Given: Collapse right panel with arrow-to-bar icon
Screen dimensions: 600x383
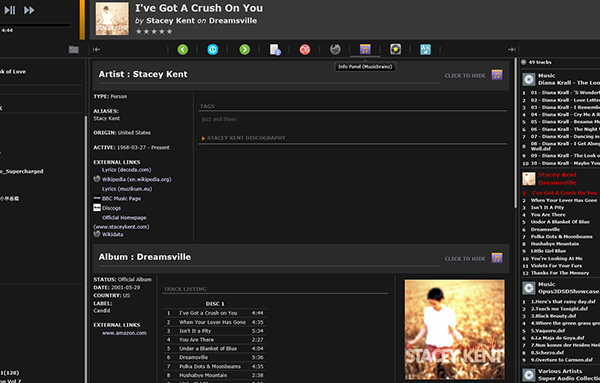Looking at the screenshot, I should point(512,49).
